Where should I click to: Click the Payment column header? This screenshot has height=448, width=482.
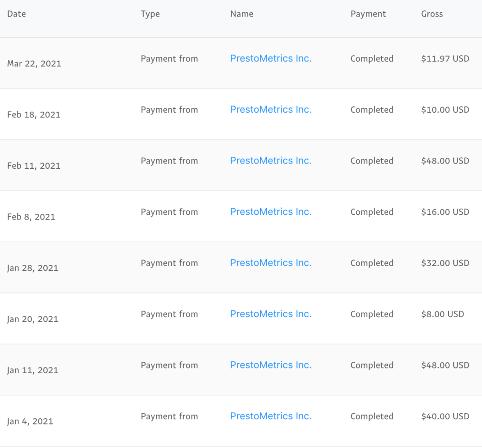[368, 14]
